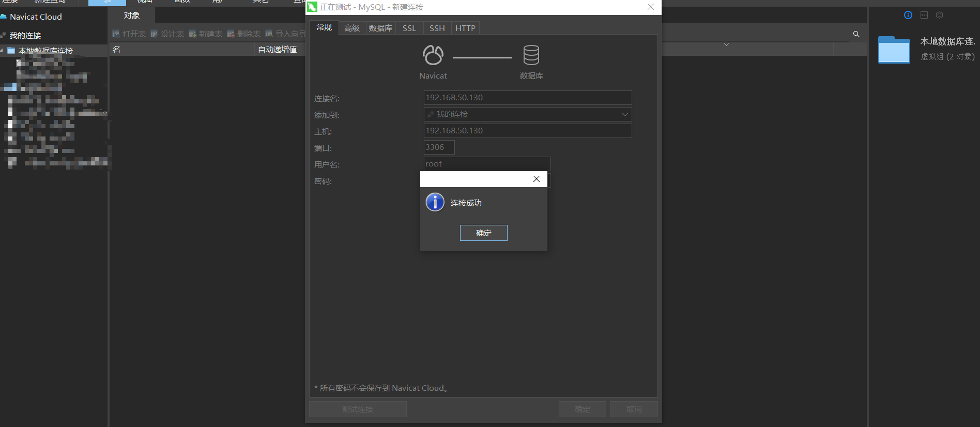This screenshot has width=980, height=427.
Task: Click the 端口: label
Action: click(323, 148)
